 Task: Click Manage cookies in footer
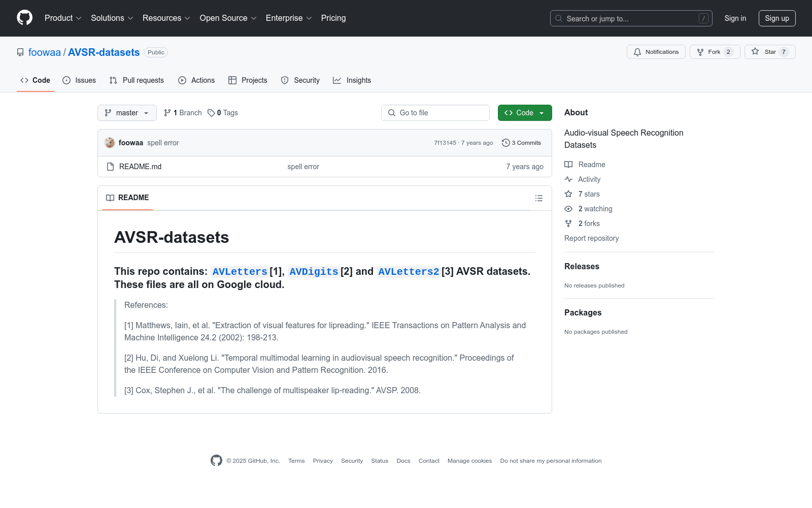click(469, 461)
